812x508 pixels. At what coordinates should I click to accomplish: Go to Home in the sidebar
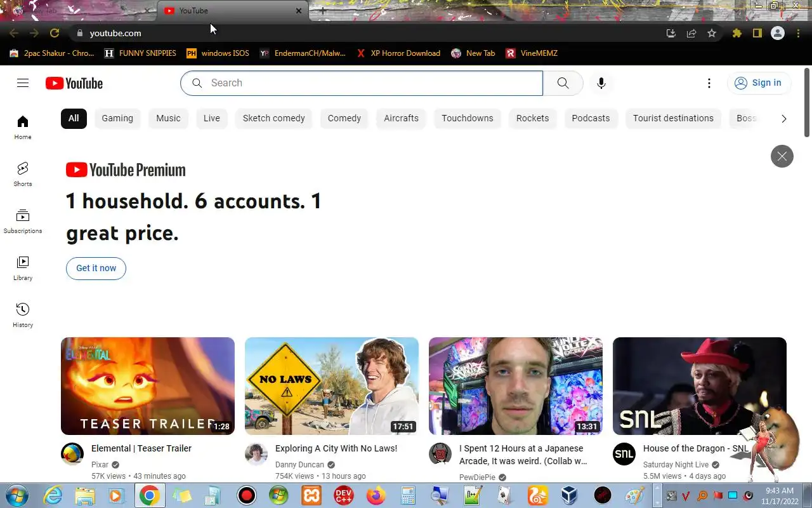click(x=23, y=127)
